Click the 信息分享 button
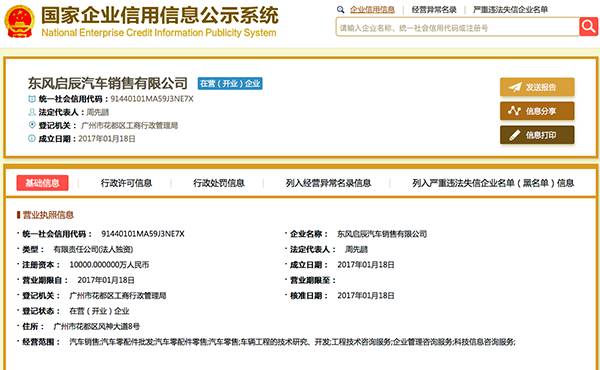The height and width of the screenshot is (370, 600). click(x=537, y=111)
